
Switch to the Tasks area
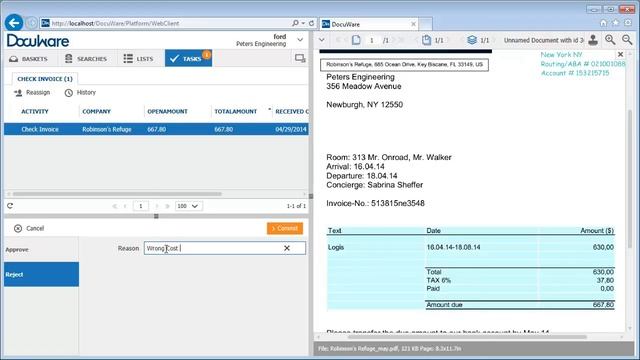pos(188,58)
